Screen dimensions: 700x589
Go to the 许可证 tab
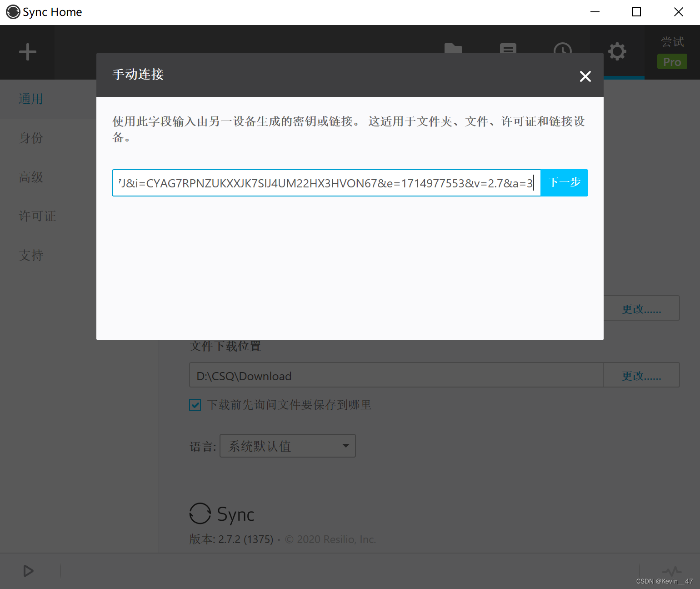coord(37,216)
